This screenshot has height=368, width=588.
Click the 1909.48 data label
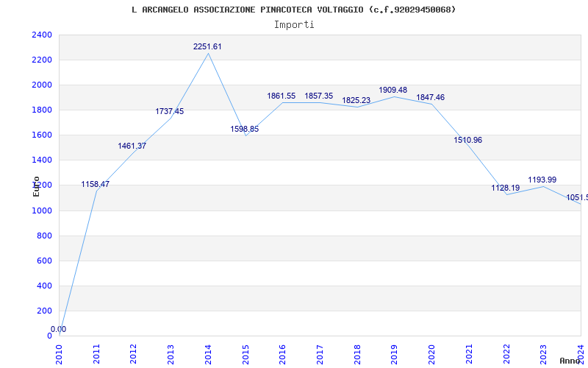(x=393, y=90)
